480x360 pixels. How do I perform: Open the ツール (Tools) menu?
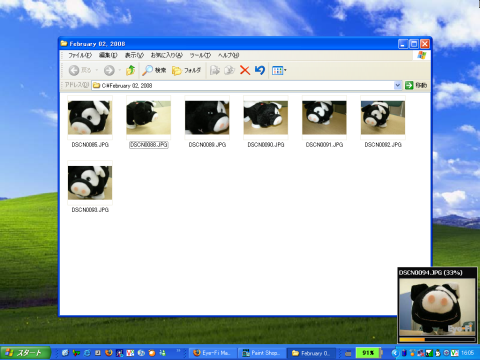tap(200, 55)
